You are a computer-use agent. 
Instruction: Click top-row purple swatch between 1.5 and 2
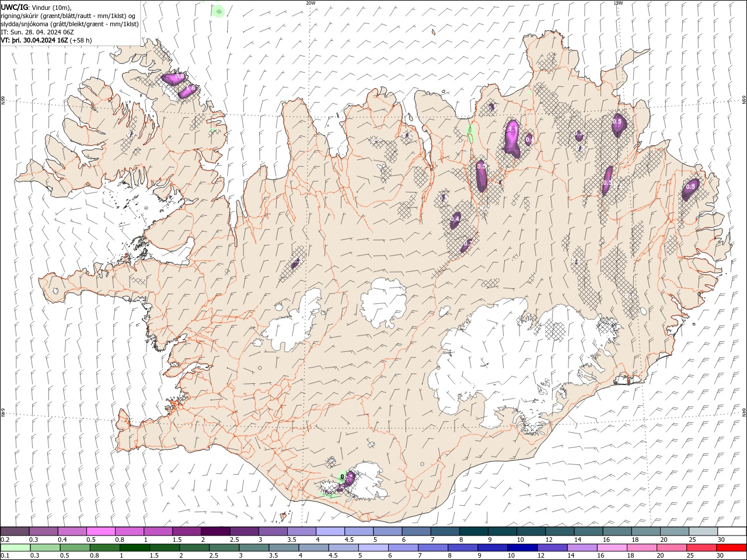[187, 531]
